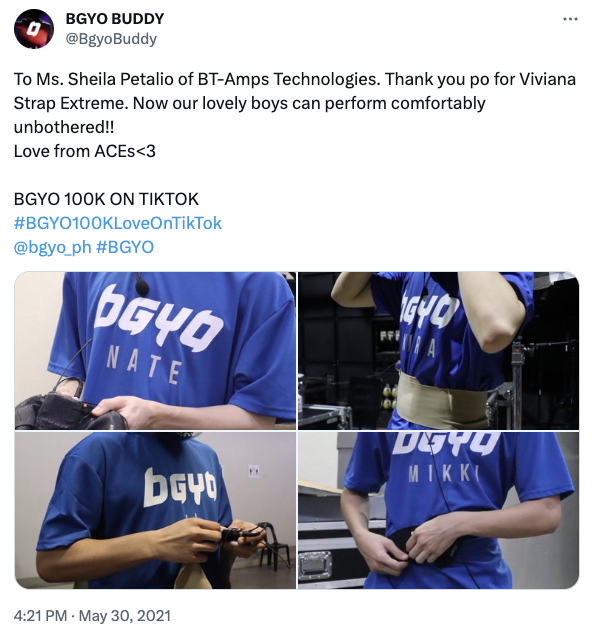Open the MIKKI shirt photo
This screenshot has height=636, width=594.
[439, 510]
